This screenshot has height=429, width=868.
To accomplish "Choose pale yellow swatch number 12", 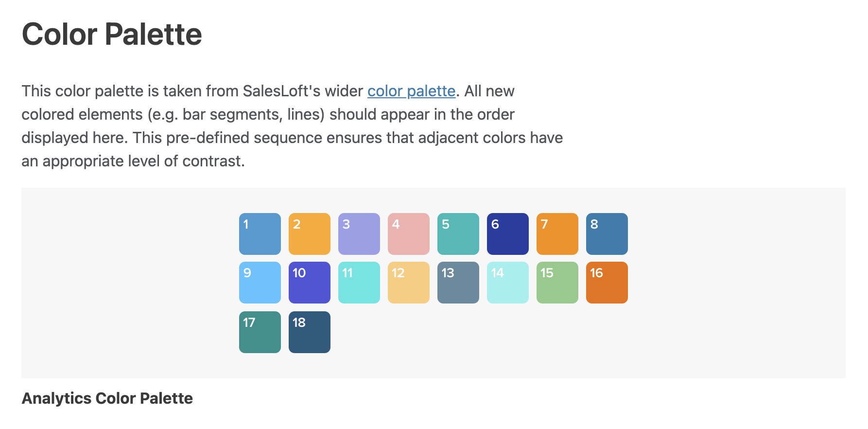I will pos(409,283).
